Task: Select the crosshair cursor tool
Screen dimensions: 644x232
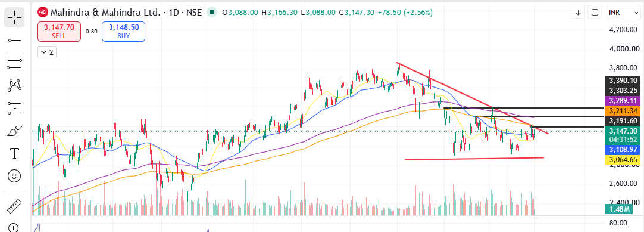Action: click(x=14, y=17)
